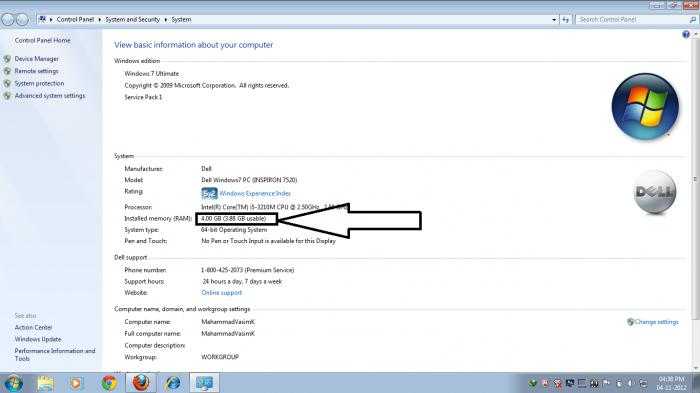Open Windows Update under See also
The height and width of the screenshot is (393, 700).
[38, 339]
